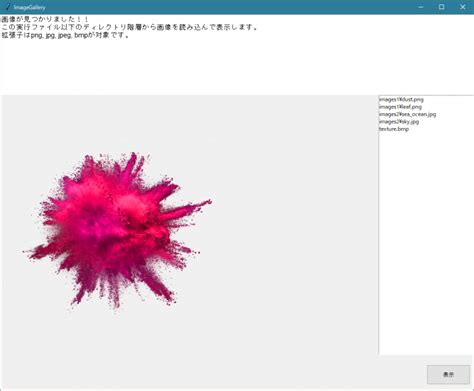Select images1\leaf.png in the file list

(x=400, y=107)
